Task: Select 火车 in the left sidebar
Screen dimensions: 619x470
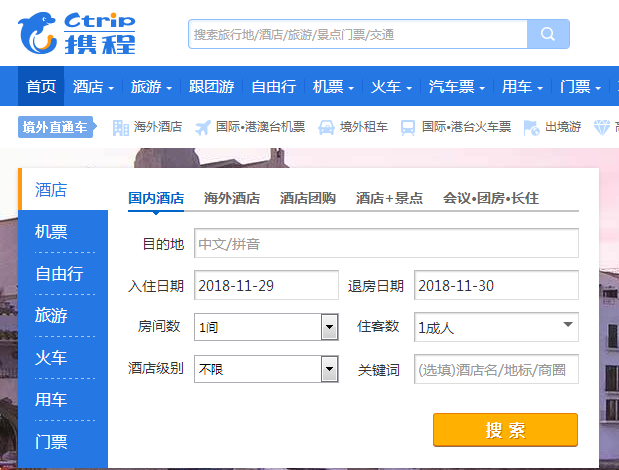Action: 51,357
